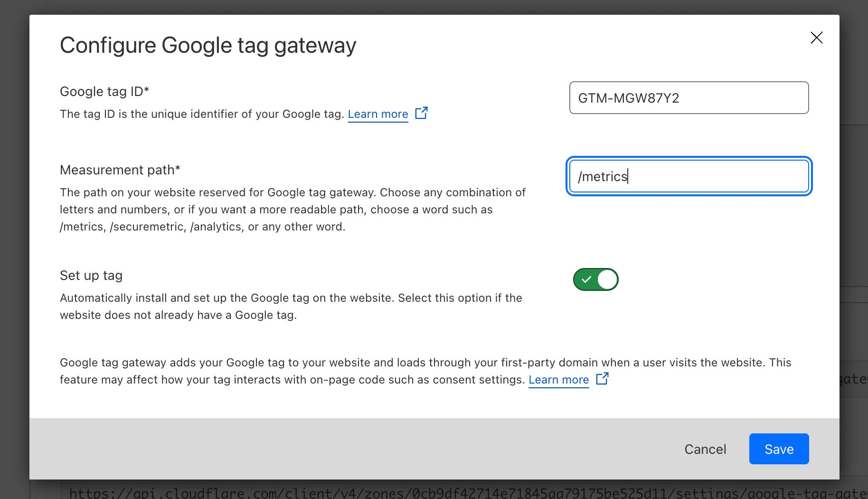Click the dialog title "Configure Google tag gateway"
This screenshot has height=499, width=868.
click(208, 46)
